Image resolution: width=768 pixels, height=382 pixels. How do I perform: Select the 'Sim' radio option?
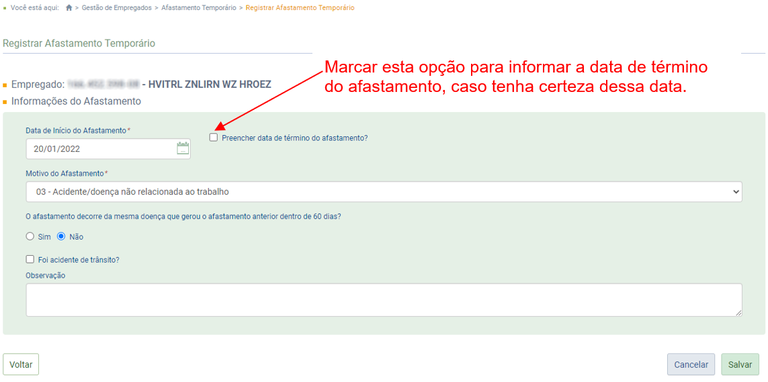(30, 237)
